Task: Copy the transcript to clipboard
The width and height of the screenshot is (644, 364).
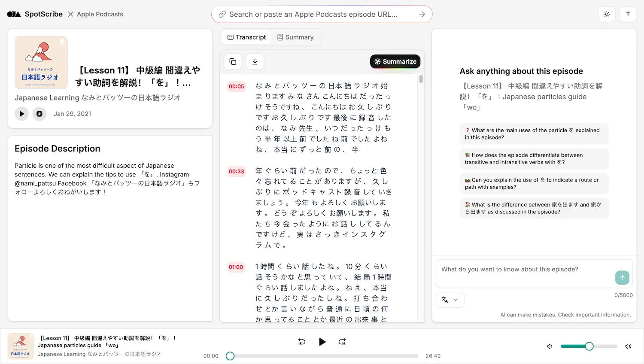Action: (x=232, y=61)
